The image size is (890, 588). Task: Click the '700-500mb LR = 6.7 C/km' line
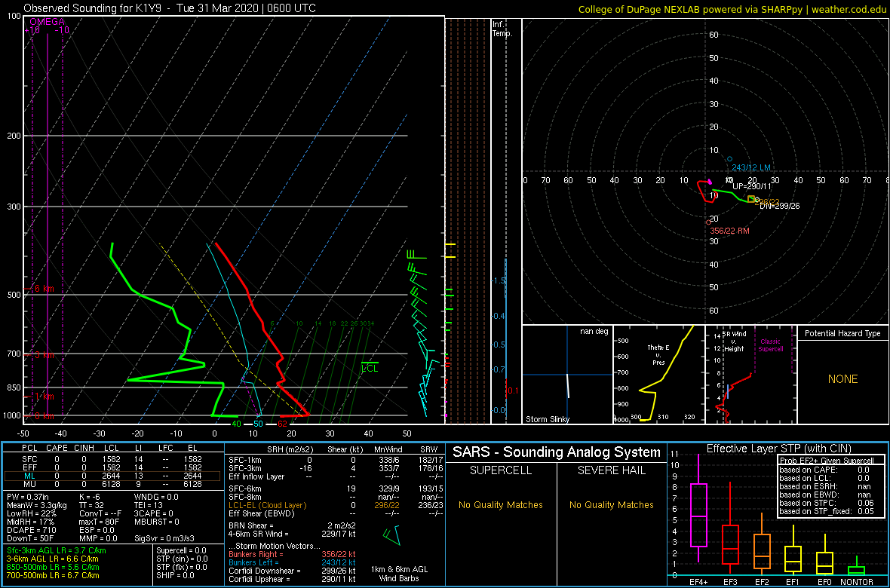53,576
